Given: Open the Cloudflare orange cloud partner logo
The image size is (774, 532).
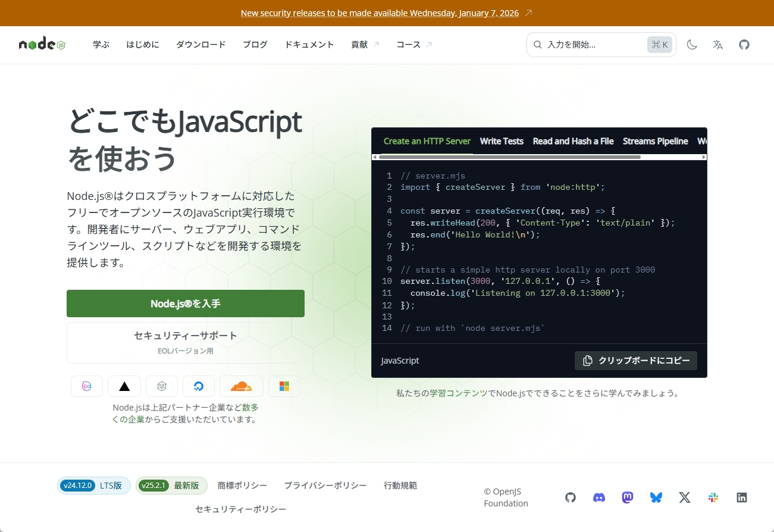Looking at the screenshot, I should pyautogui.click(x=242, y=386).
